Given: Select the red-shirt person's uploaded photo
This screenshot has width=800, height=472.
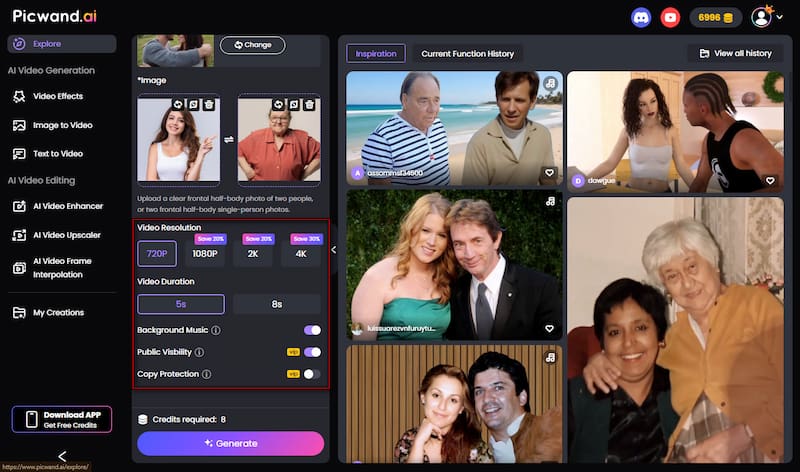Looking at the screenshot, I should tap(279, 140).
